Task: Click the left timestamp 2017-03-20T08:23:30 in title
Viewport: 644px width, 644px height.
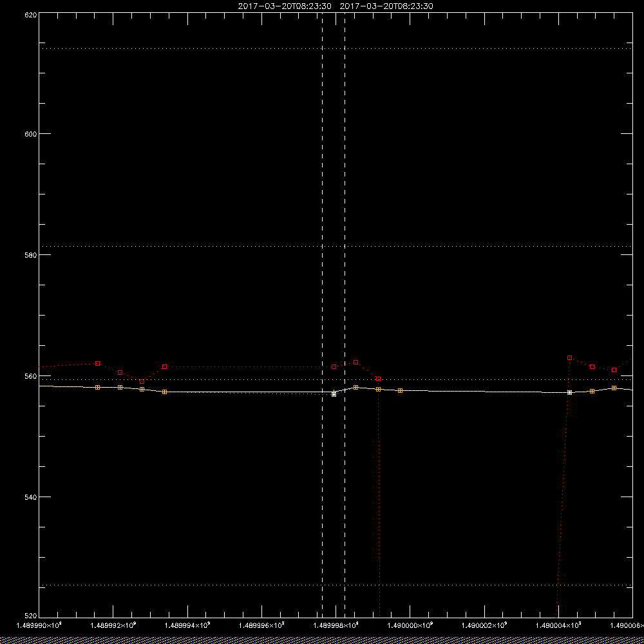Action: tap(285, 6)
